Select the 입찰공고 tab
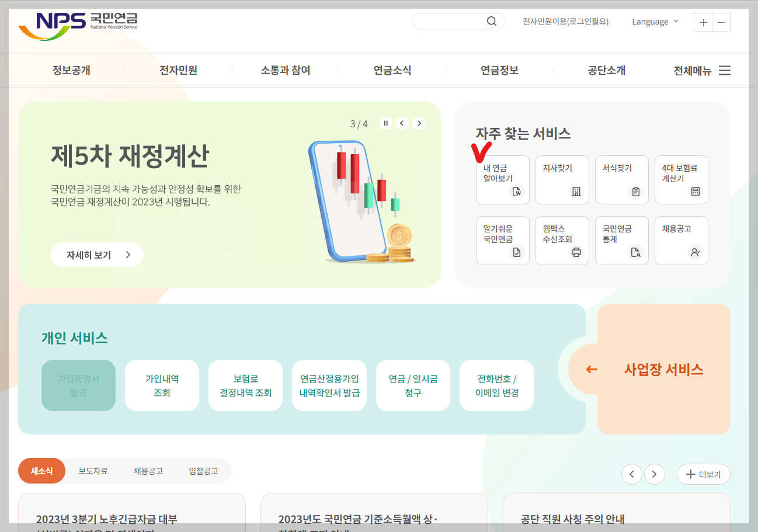Viewport: 758px width, 532px height. coord(203,471)
